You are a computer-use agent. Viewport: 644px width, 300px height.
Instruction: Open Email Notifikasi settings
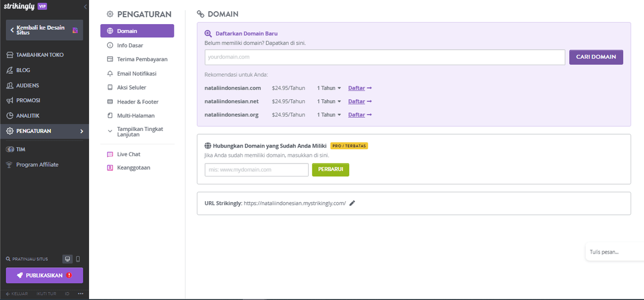tap(137, 74)
